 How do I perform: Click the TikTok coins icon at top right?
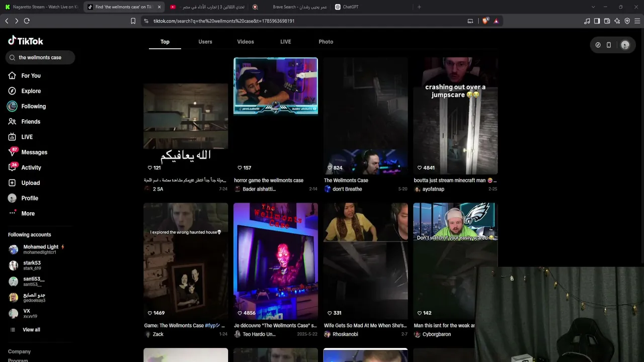coord(598,45)
